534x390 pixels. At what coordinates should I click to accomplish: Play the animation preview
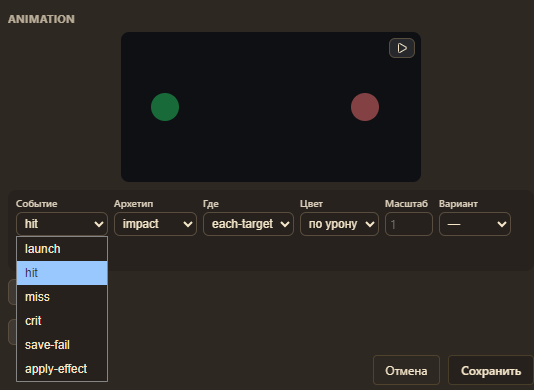pyautogui.click(x=402, y=48)
